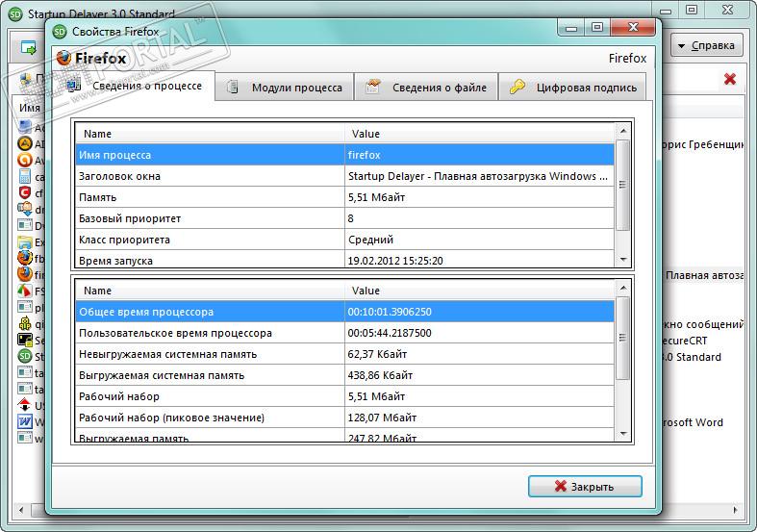Click the Firefox logo icon in properties header
The width and height of the screenshot is (757, 532).
(x=63, y=58)
